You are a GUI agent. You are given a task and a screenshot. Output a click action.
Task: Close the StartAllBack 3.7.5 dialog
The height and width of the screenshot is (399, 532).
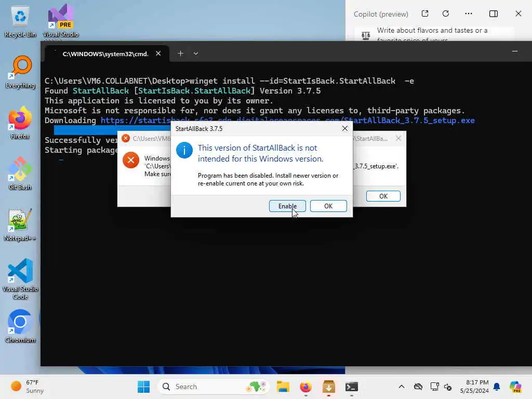tap(345, 129)
